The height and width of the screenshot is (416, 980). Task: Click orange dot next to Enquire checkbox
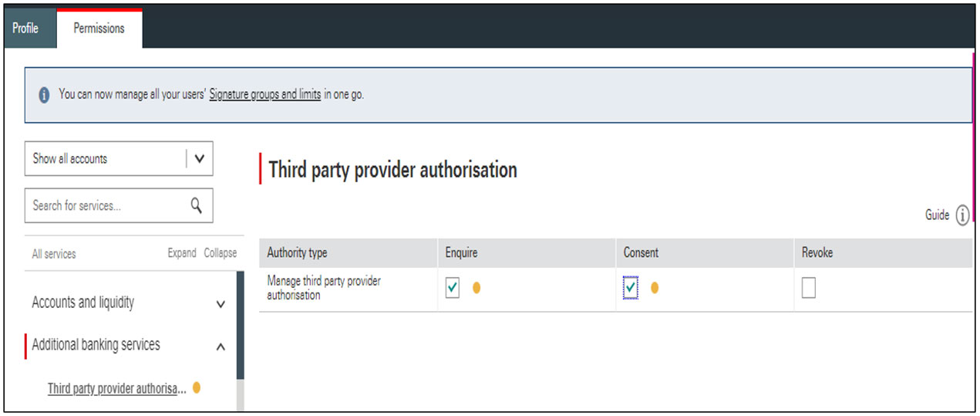(477, 288)
